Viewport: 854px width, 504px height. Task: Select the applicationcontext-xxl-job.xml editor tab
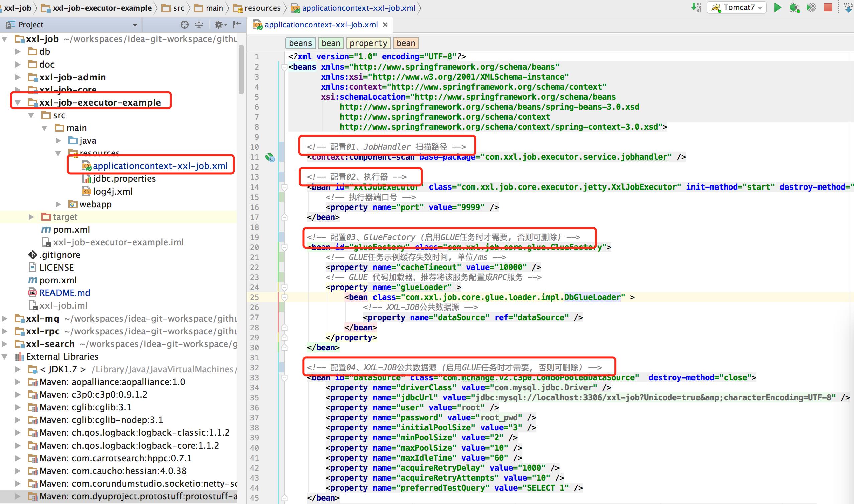(x=320, y=25)
